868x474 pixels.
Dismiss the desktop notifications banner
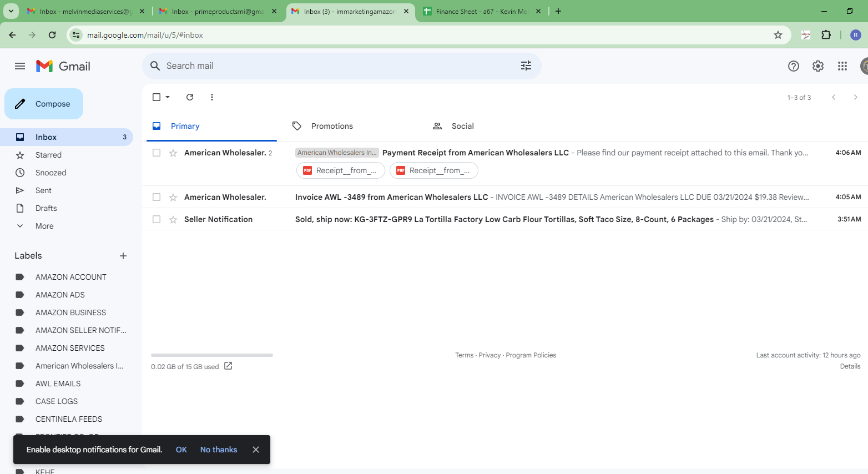256,450
